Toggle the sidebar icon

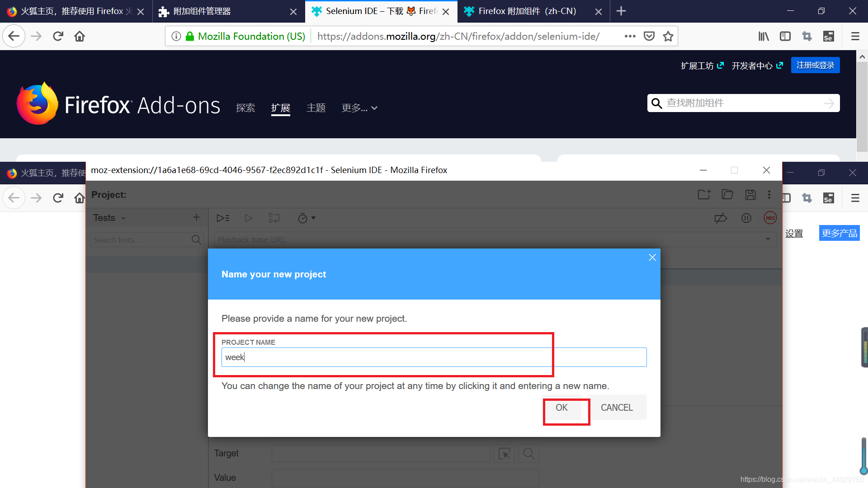[x=785, y=36]
